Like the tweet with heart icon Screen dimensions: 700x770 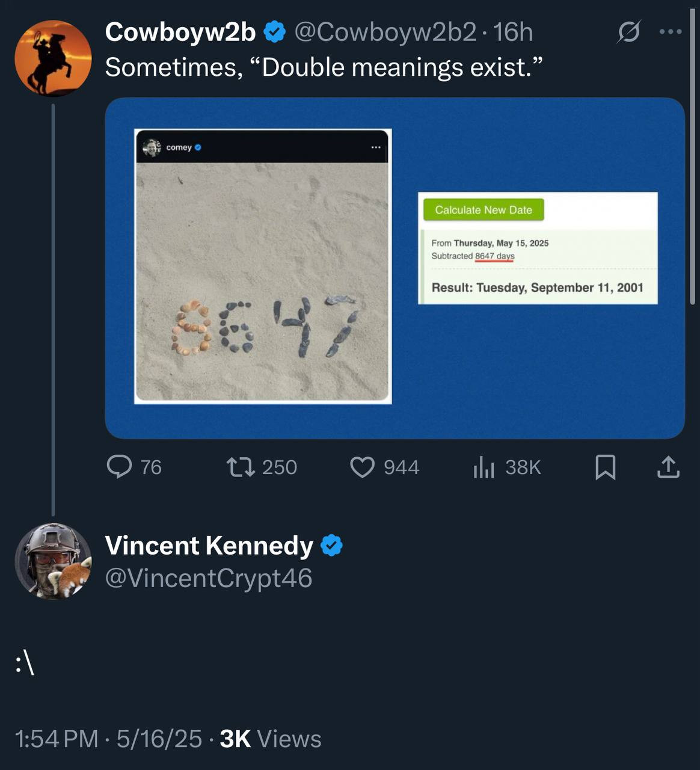[x=362, y=467]
